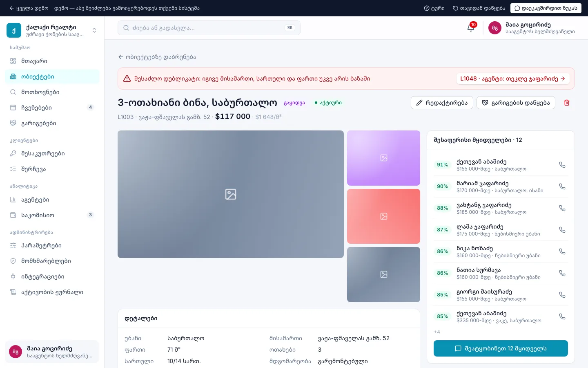
Task: Open the purple photo thumbnail
Action: 383,158
